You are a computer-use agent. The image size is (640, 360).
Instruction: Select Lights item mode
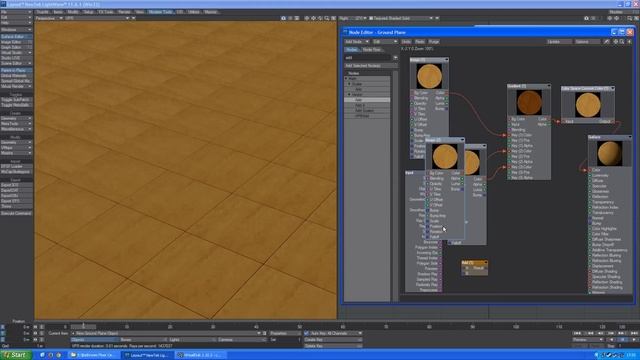pos(192,340)
